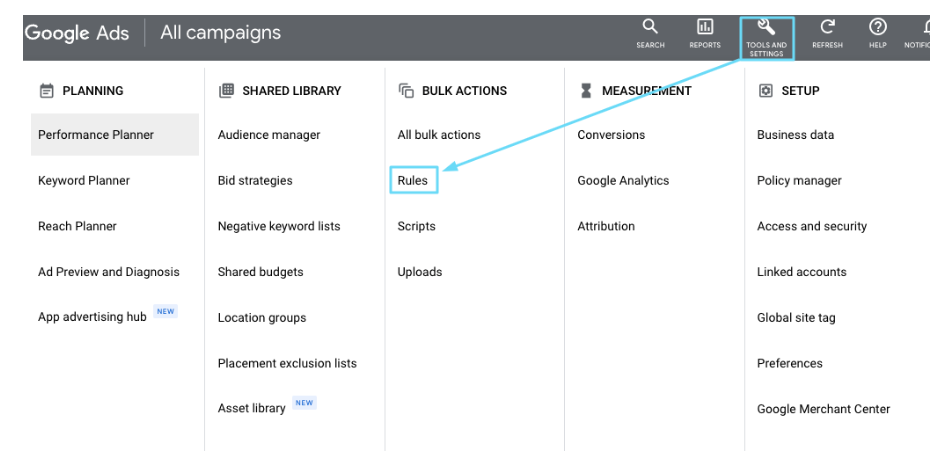Open Shared budgets

coord(261,272)
